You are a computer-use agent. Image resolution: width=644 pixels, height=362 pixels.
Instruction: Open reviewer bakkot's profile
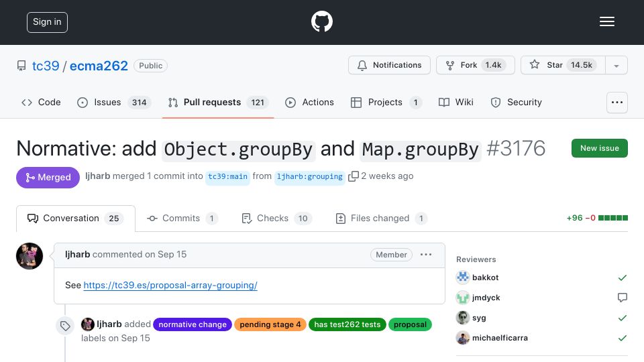[x=485, y=278]
